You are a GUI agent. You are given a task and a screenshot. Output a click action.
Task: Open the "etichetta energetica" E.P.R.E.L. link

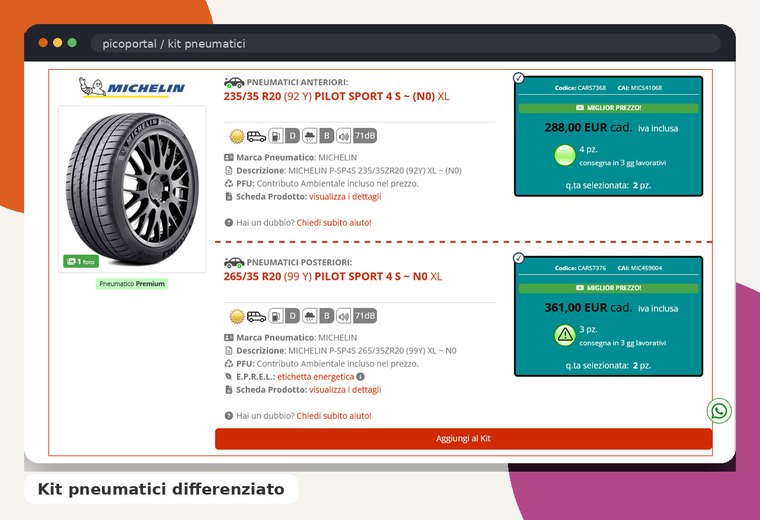coord(316,377)
